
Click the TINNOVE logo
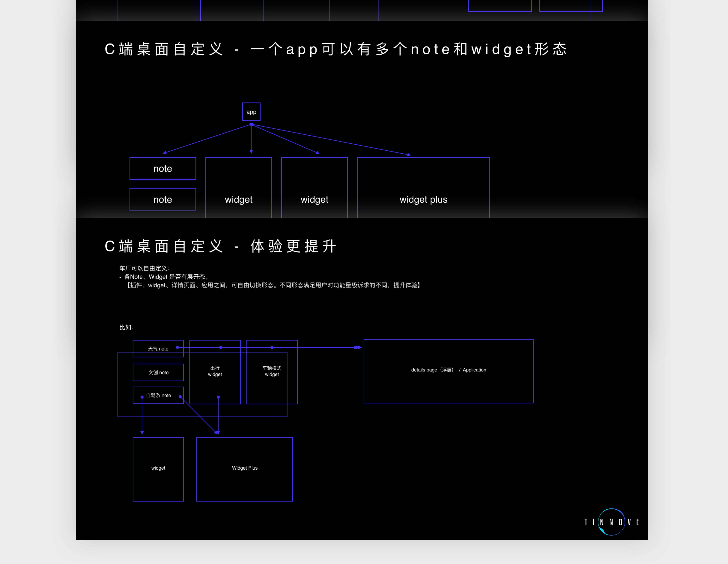612,522
